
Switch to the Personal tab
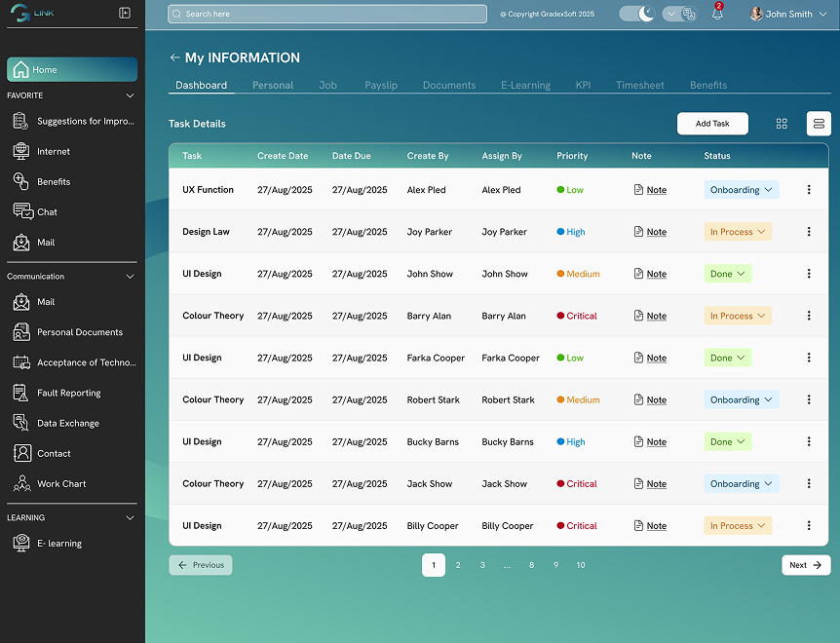(273, 85)
